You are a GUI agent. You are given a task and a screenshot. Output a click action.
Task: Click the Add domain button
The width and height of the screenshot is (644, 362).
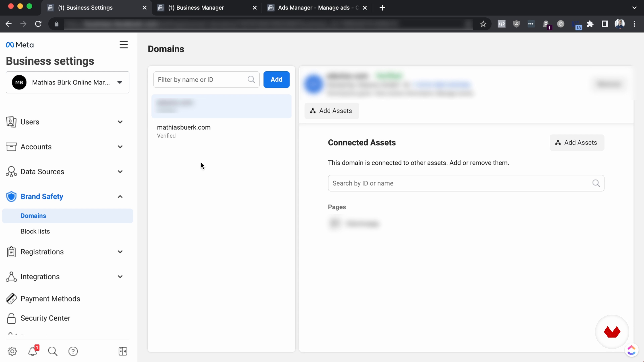(x=277, y=79)
